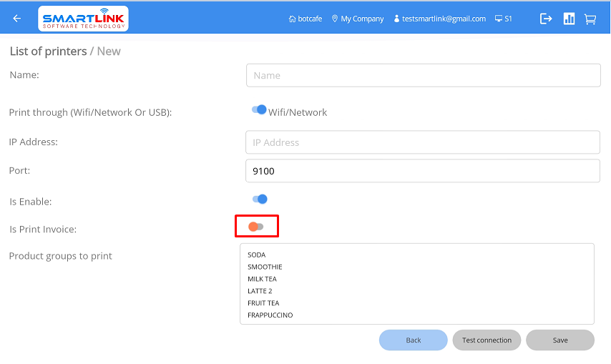Focus the IP Address input field
The width and height of the screenshot is (611, 364).
[x=422, y=142]
